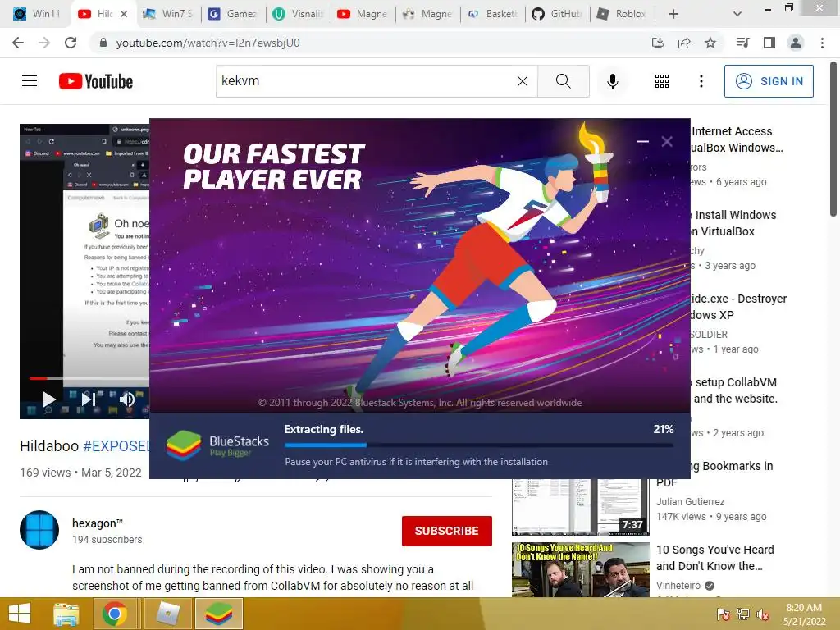Mute the video player volume
840x630 pixels.
coord(127,399)
